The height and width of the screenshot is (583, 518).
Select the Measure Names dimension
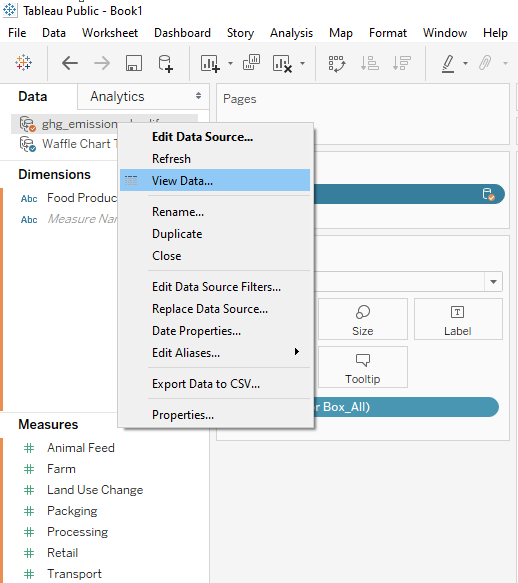[83, 219]
